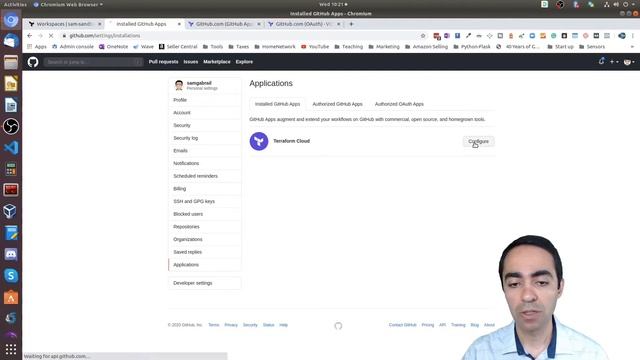Click the browser back arrow
Viewport: 640px width, 360px height.
click(30, 36)
